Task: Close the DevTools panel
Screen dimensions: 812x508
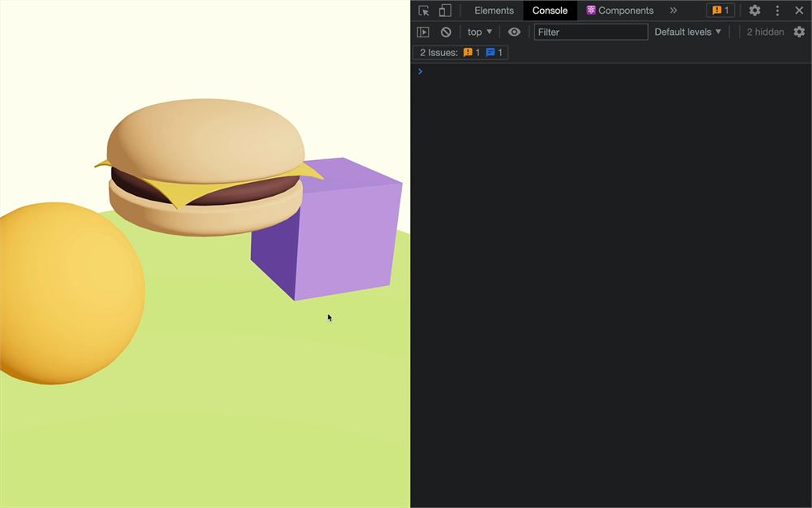Action: pyautogui.click(x=799, y=11)
